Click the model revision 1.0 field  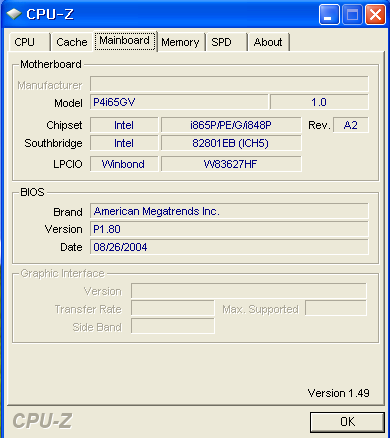coord(319,102)
